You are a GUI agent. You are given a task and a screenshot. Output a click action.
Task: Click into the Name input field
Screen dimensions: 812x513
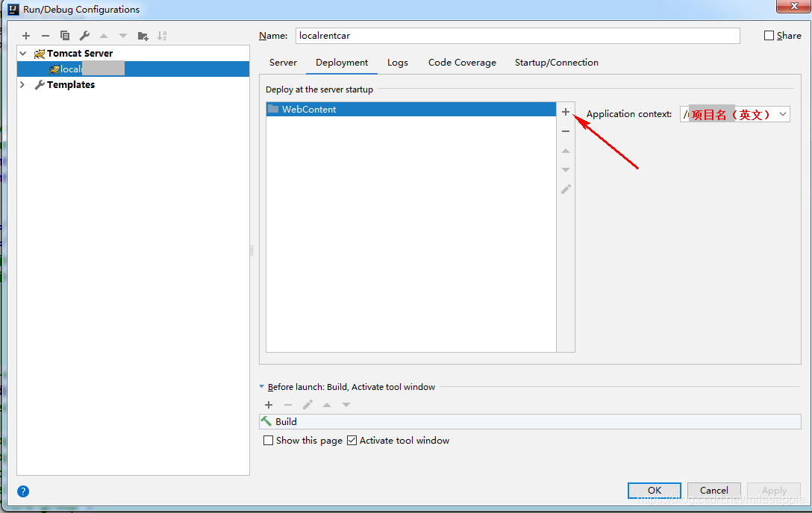(517, 36)
